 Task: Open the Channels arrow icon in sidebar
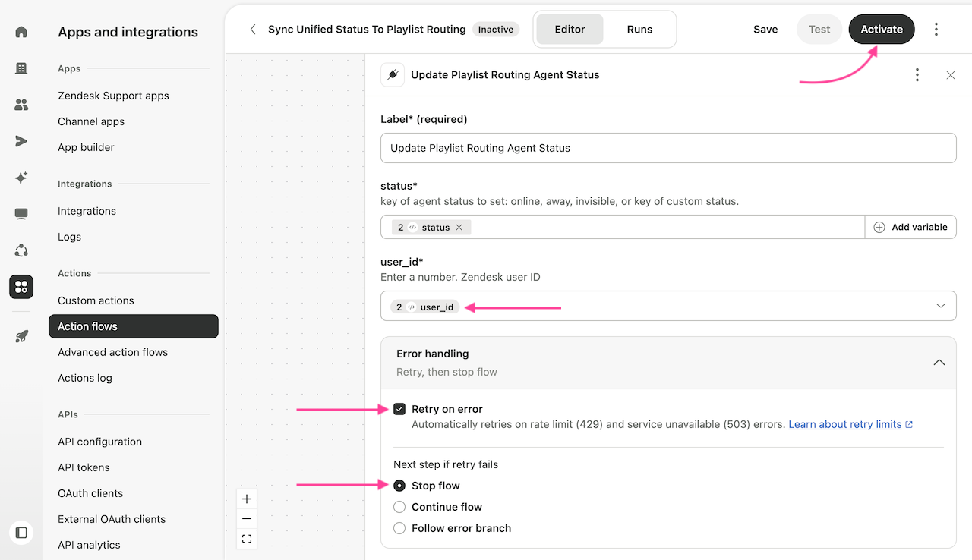click(21, 141)
